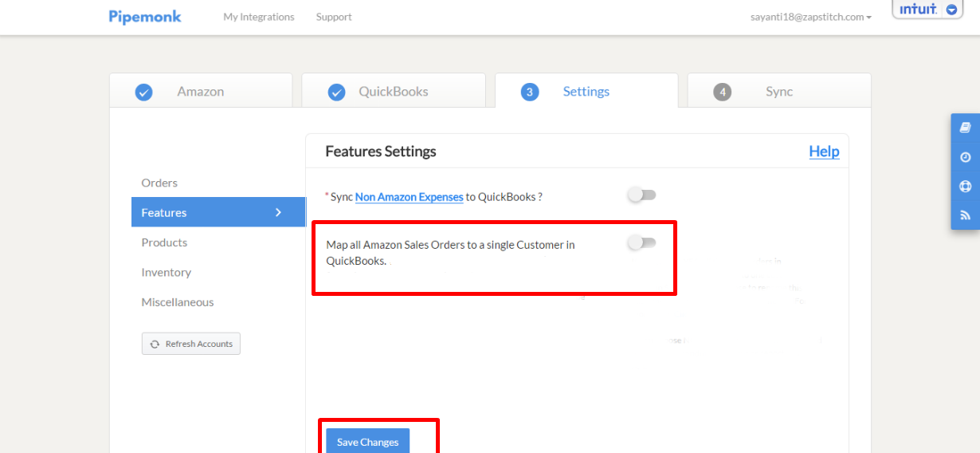Select Features in the settings sidebar
The width and height of the screenshot is (980, 453).
coord(218,212)
